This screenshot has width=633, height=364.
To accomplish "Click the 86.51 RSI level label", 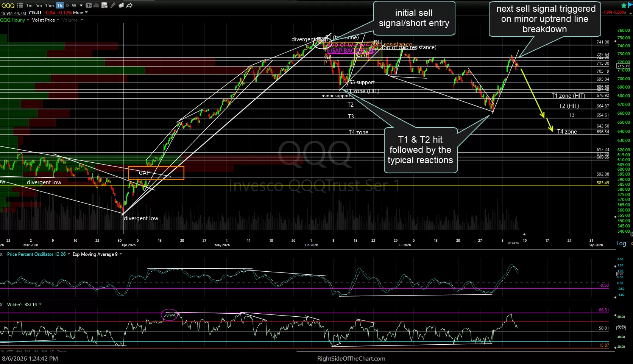I will point(604,310).
